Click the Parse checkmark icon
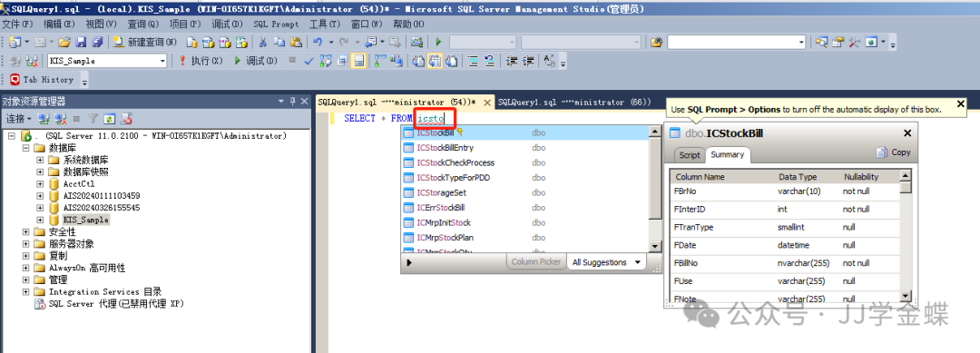Image resolution: width=980 pixels, height=353 pixels. click(x=309, y=61)
